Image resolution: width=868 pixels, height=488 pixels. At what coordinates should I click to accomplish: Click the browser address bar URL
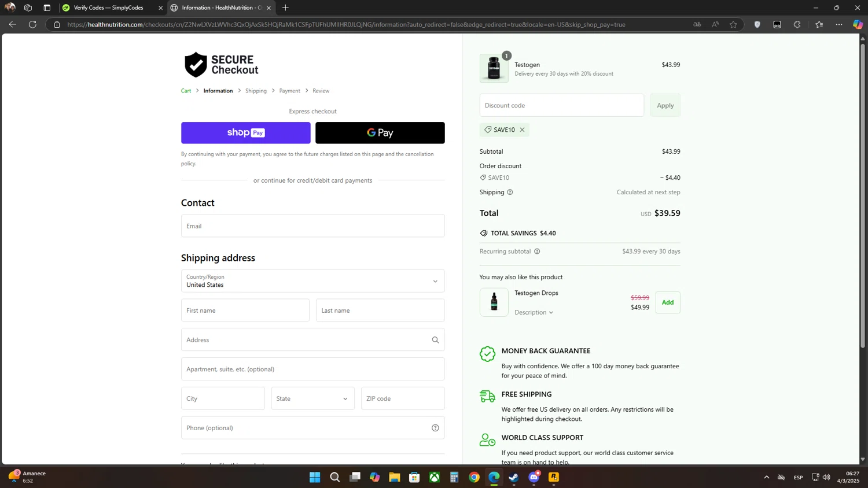346,24
